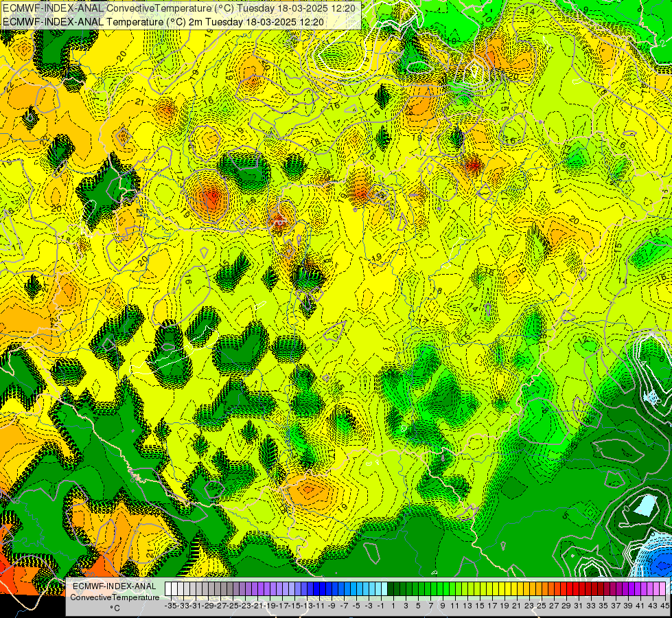
Task: Select the purple swatch above -21
Action: (x=255, y=589)
